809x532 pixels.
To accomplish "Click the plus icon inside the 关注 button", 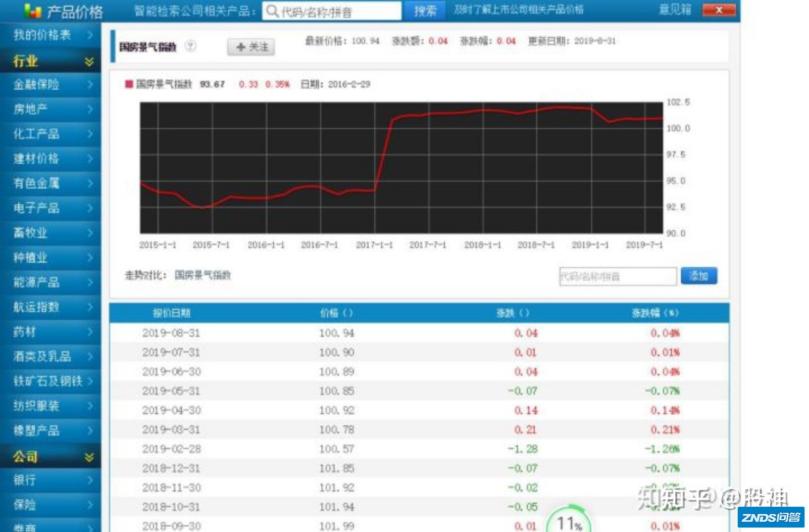I will 240,47.
